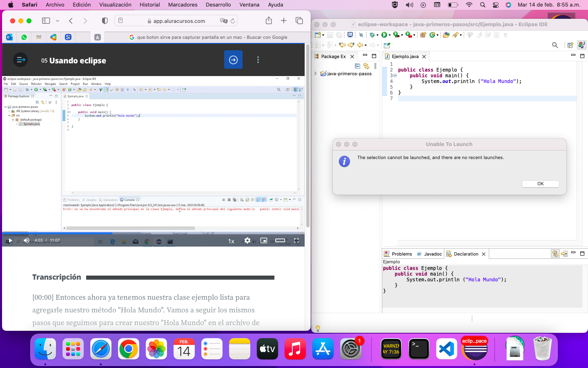Switch to Javadoc tab in Eclipse
Screen dimensions: 588x368
(429, 254)
